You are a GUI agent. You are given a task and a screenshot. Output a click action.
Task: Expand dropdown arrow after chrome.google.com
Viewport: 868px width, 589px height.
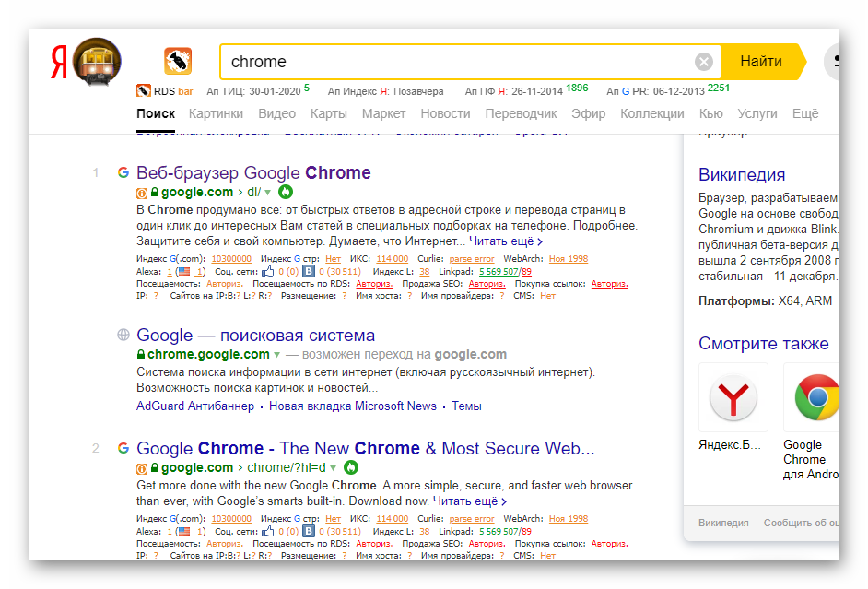276,355
